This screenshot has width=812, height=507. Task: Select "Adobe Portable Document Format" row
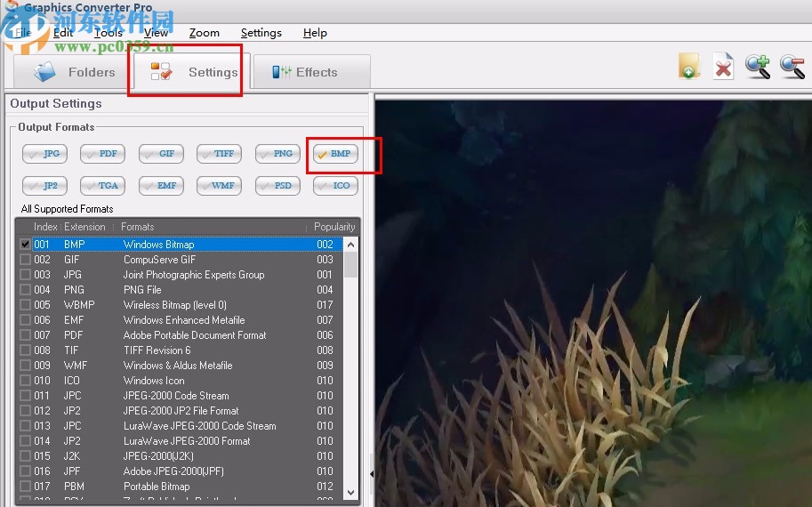[181, 335]
